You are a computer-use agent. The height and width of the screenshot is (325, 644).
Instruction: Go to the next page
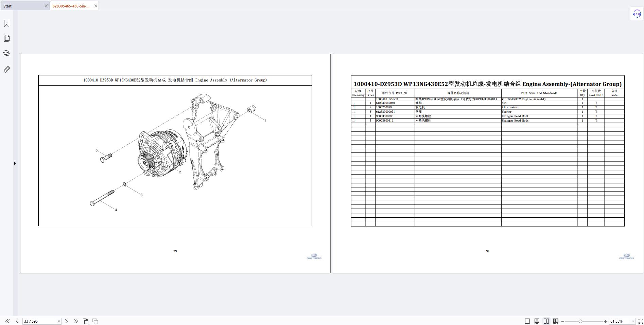[x=66, y=321]
